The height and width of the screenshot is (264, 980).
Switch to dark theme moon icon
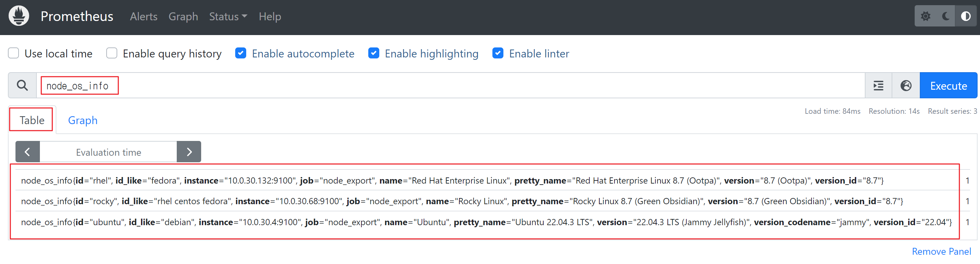tap(945, 16)
